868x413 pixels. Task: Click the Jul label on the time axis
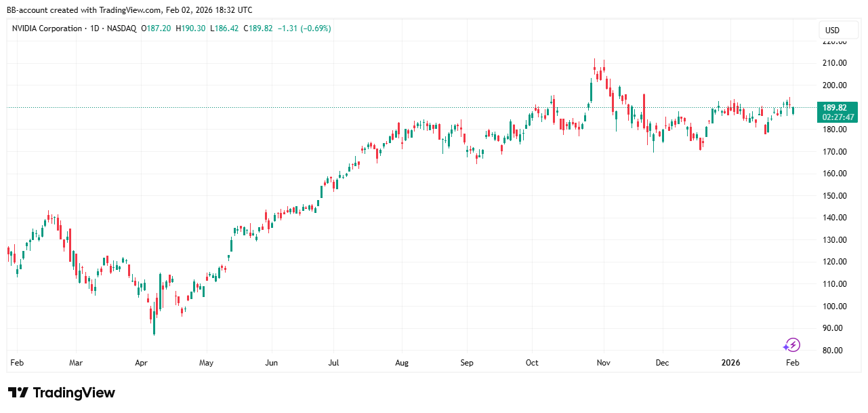click(x=333, y=363)
